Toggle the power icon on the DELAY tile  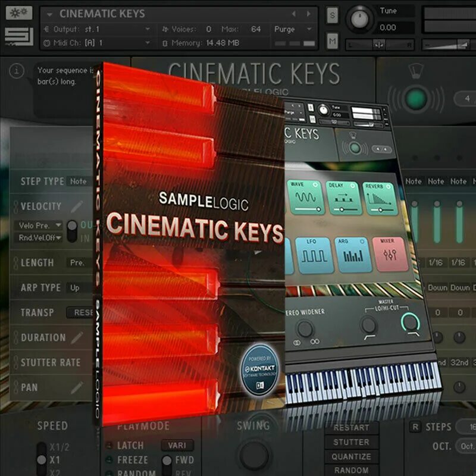pos(353,185)
